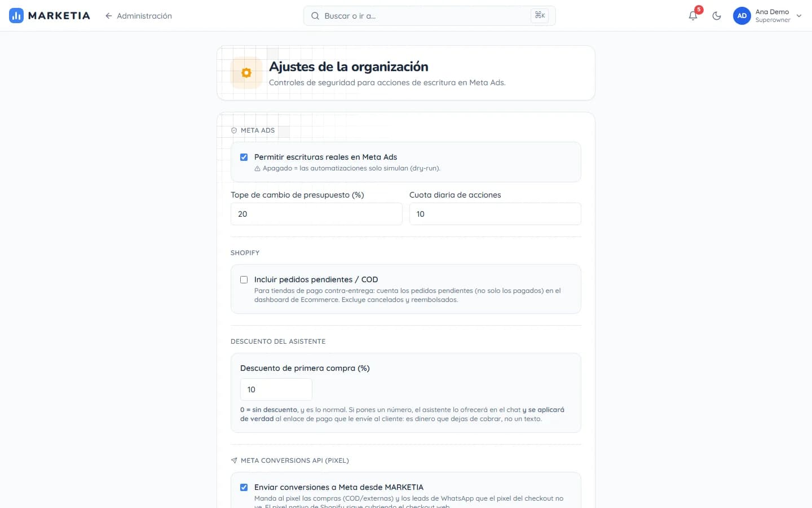Image resolution: width=812 pixels, height=508 pixels.
Task: Click the META CONVERSIONS API (PIXEL) label
Action: tap(295, 461)
